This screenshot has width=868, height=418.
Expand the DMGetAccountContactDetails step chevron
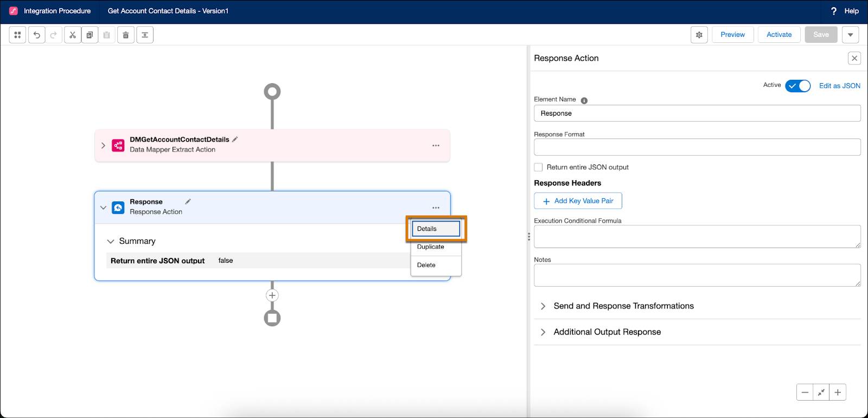pyautogui.click(x=103, y=145)
